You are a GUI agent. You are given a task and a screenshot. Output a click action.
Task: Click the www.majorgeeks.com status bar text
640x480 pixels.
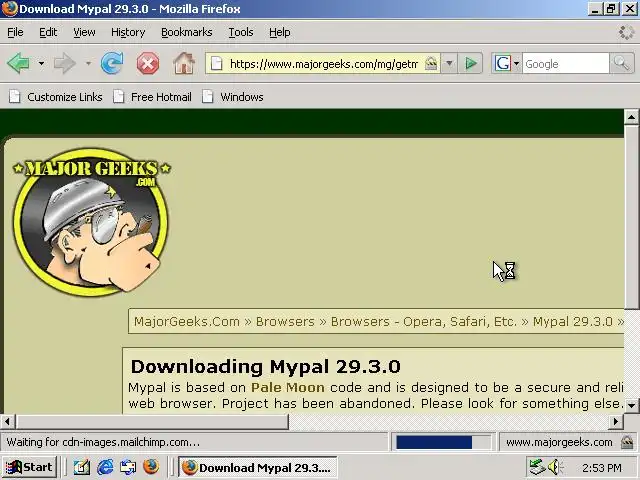pyautogui.click(x=559, y=442)
